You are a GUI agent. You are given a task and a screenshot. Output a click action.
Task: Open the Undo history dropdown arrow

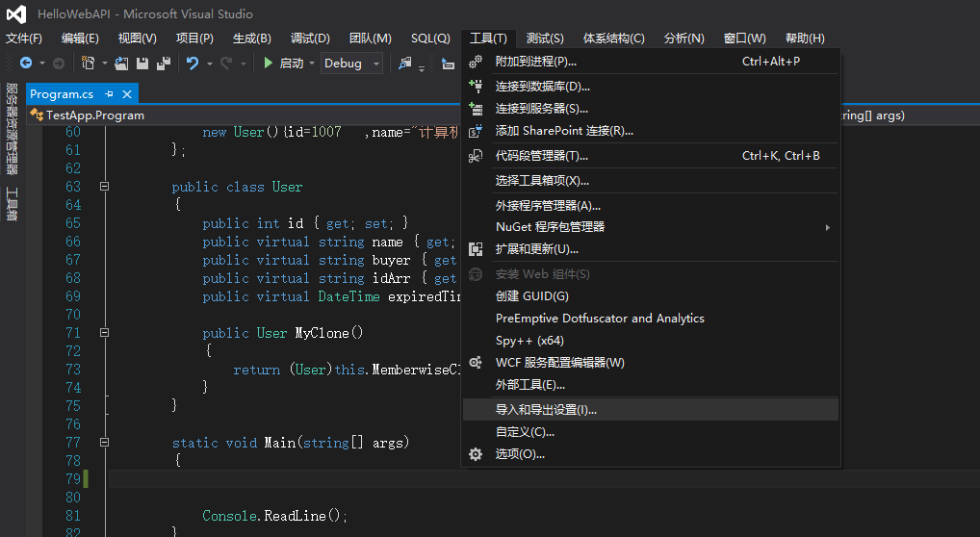209,64
